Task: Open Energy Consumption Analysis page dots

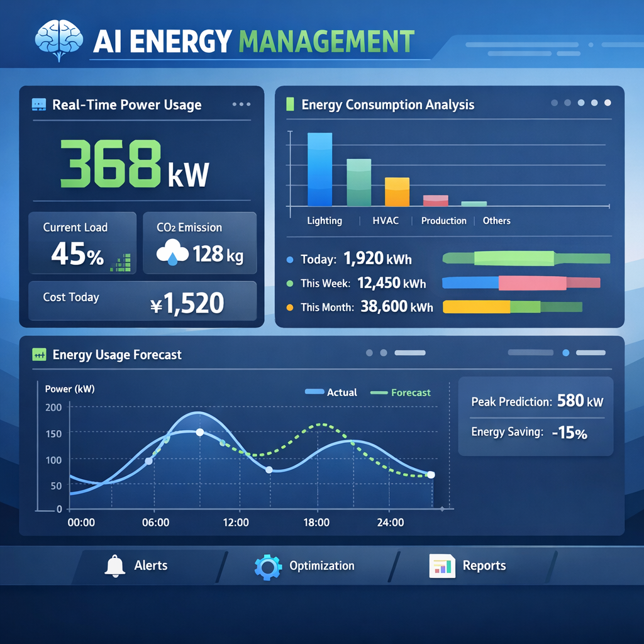Action: coord(580,103)
